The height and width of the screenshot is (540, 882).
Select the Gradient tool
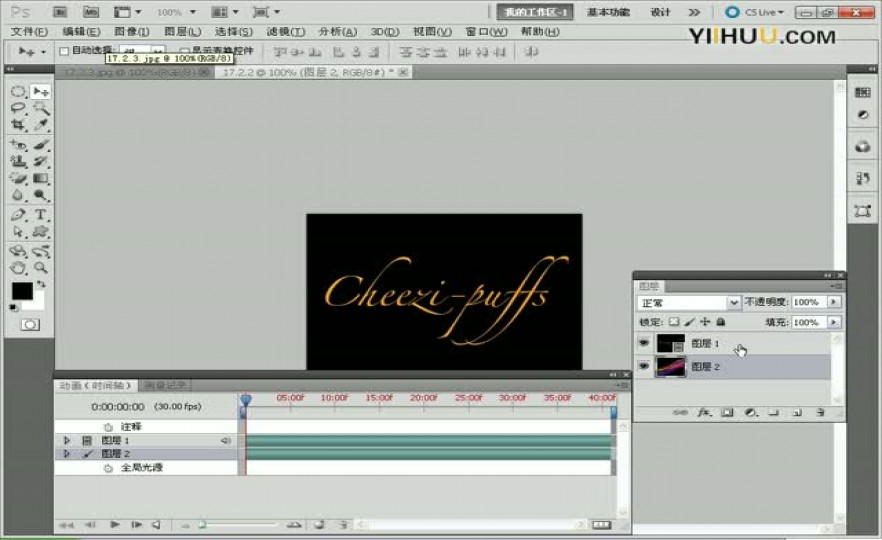(x=40, y=178)
